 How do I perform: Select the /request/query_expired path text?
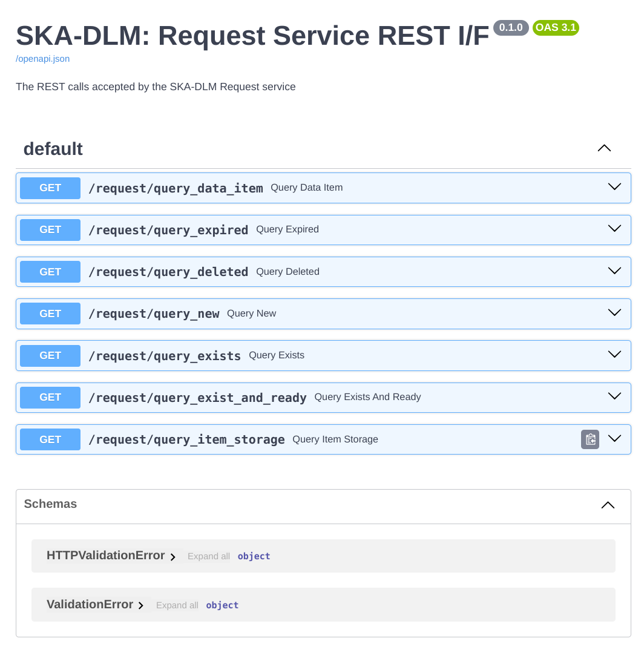pos(168,230)
